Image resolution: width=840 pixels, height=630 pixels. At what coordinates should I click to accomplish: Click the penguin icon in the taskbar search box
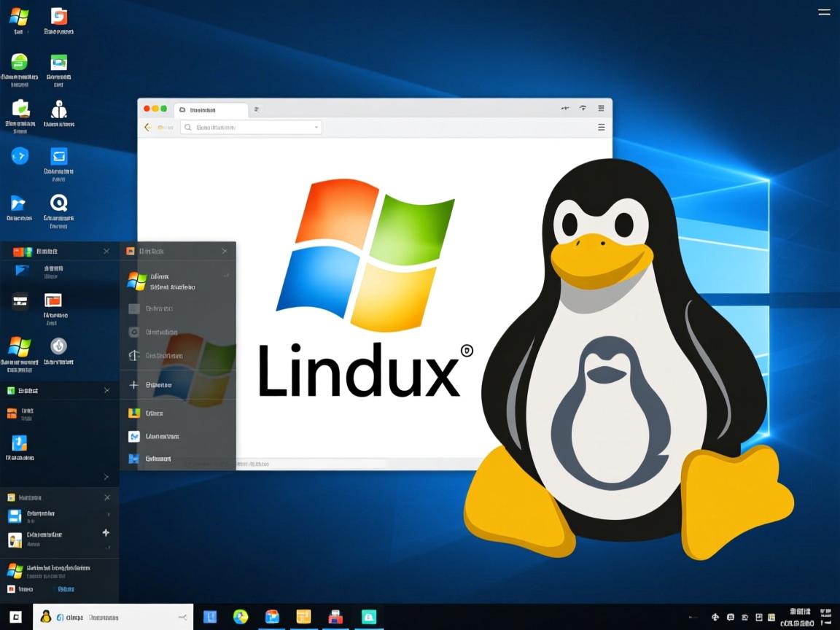[45, 616]
